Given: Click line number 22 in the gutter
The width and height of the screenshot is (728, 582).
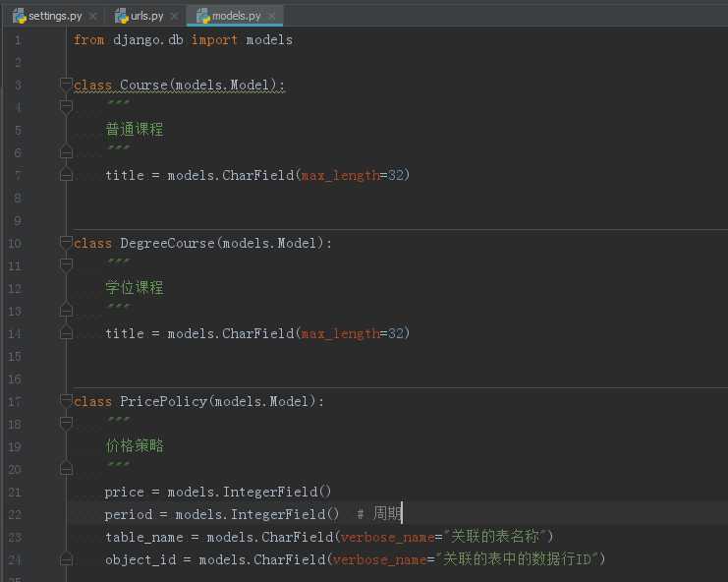Looking at the screenshot, I should 15,514.
